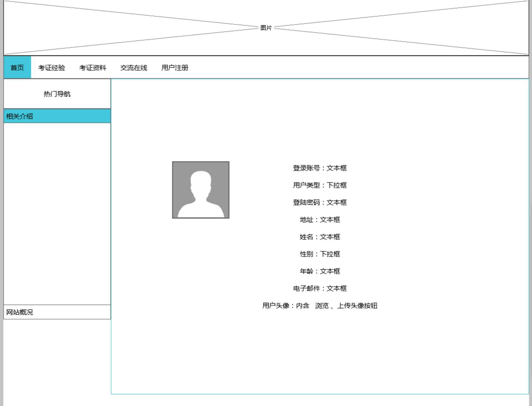Screen dimensions: 532x406
Task: Click the 姓名 text box field
Action: [x=320, y=237]
